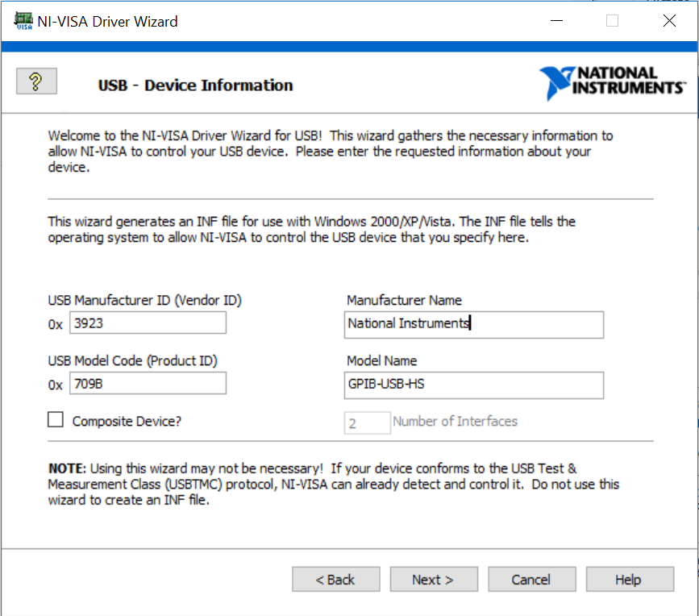
Task: Open Help from the bottom button row
Action: click(629, 580)
